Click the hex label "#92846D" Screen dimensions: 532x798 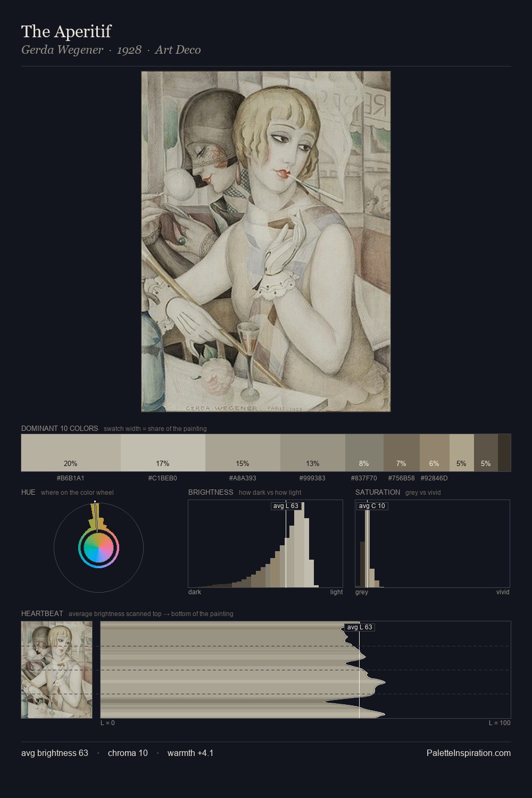click(435, 478)
